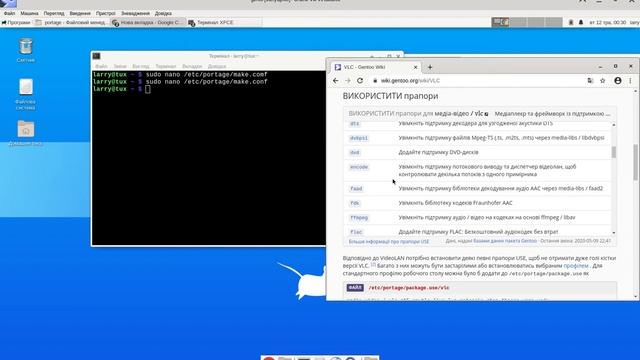Click the padlock site info icon
This screenshot has height=360, width=640.
click(x=375, y=81)
